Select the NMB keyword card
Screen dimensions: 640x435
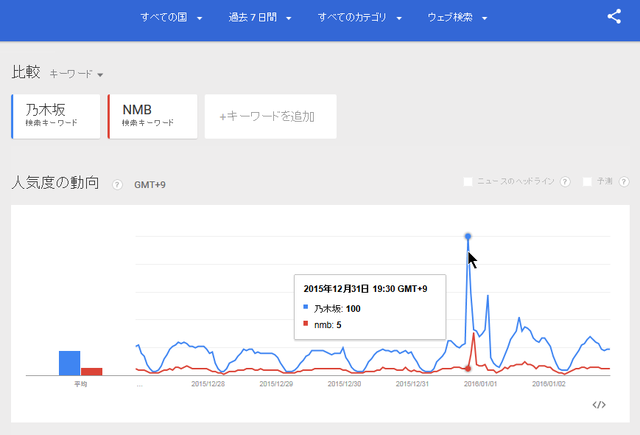pos(152,116)
